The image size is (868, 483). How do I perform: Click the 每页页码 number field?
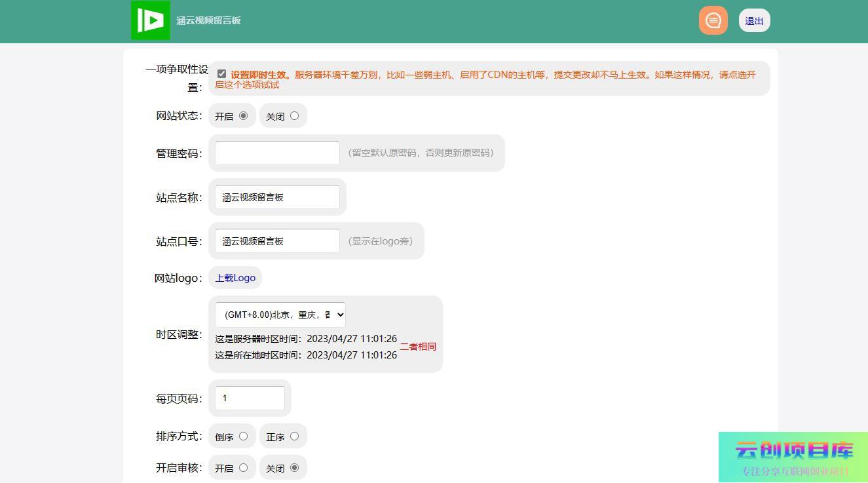(250, 398)
